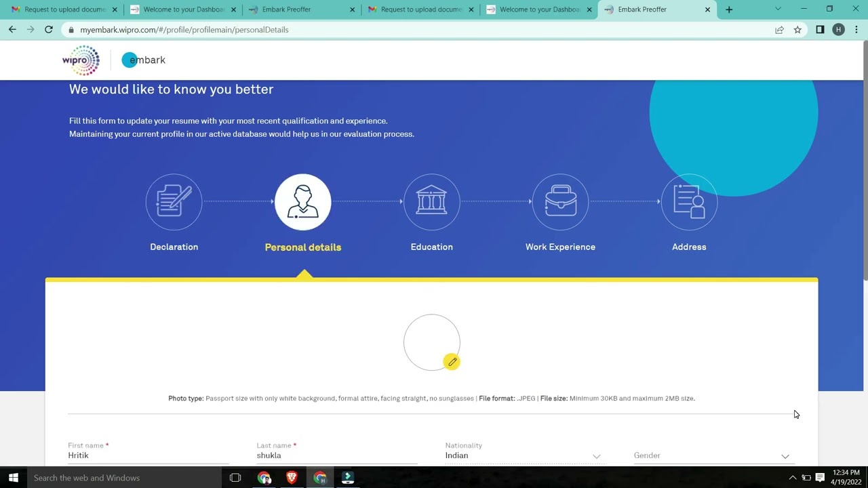Show hidden system tray icons
Screen dimensions: 868x488
(792, 478)
